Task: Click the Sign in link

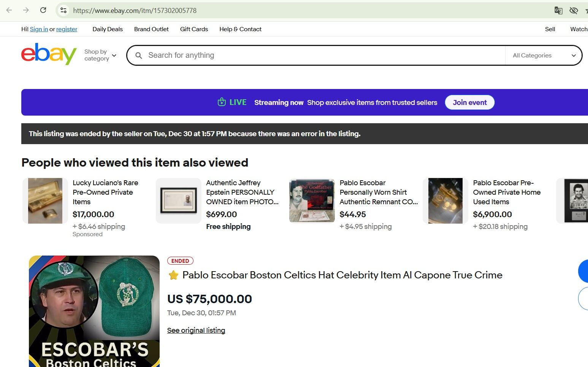Action: [39, 29]
